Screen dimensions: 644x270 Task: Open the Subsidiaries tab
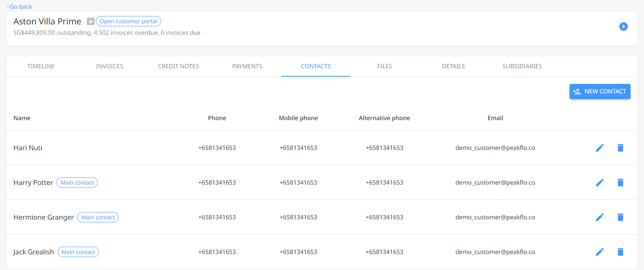(x=522, y=66)
